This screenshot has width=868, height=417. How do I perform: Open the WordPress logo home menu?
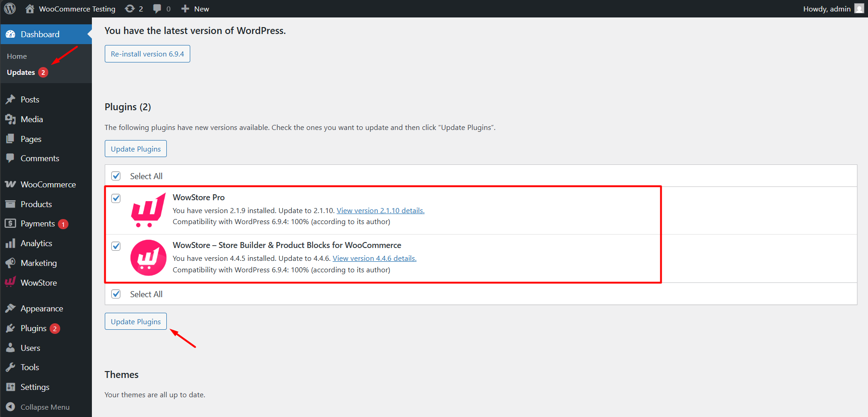click(x=10, y=8)
